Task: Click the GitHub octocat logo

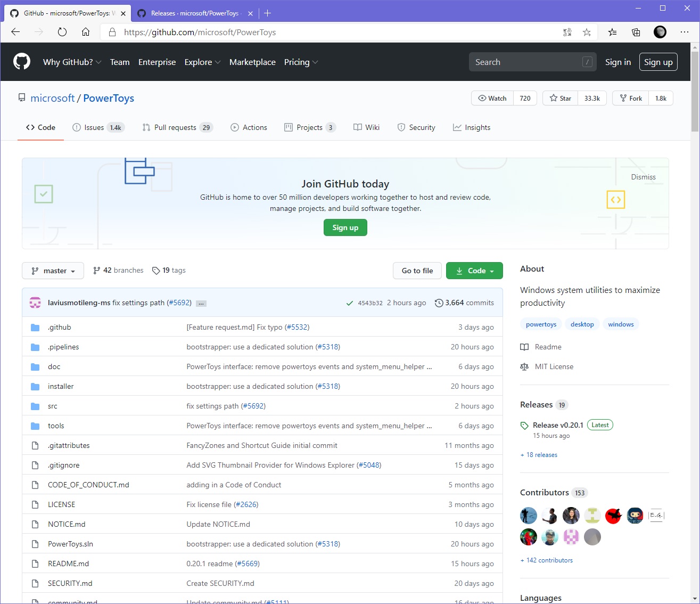Action: pos(22,62)
